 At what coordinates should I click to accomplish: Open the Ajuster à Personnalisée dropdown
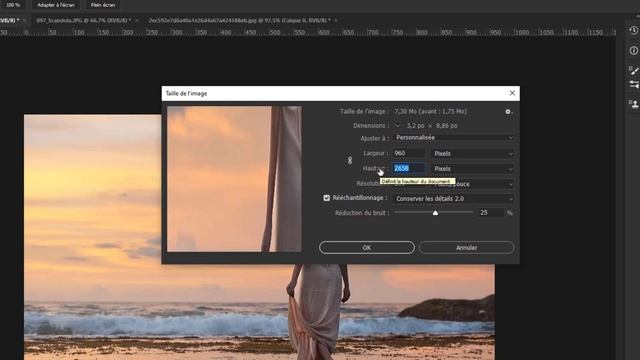click(x=454, y=138)
